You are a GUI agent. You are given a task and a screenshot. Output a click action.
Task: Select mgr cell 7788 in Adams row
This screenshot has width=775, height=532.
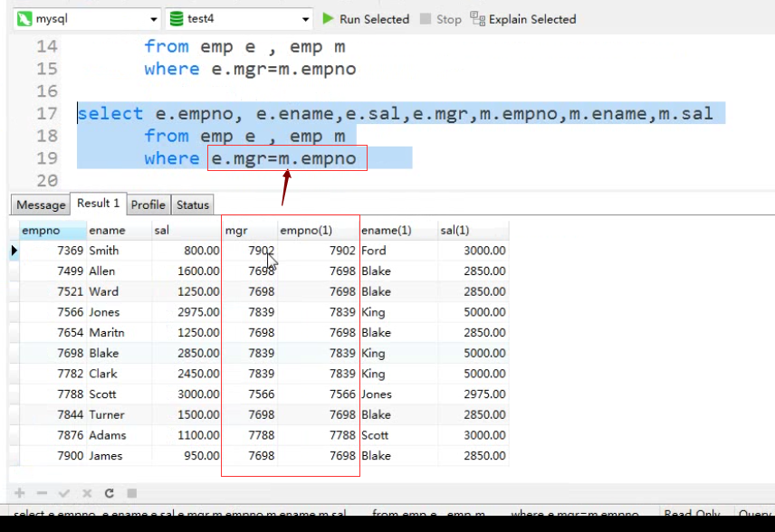tap(250, 435)
